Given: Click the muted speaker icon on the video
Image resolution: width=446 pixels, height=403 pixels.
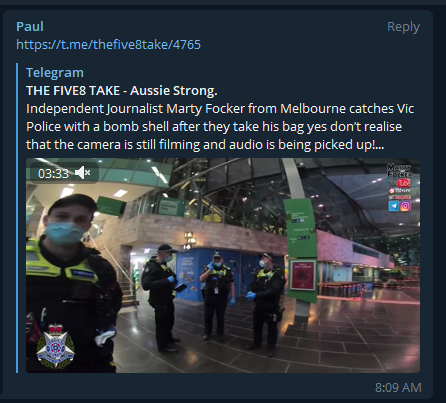Looking at the screenshot, I should [x=82, y=173].
